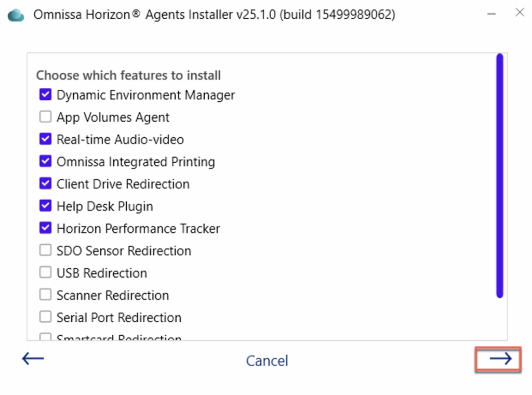Click the forward arrow to continue
Image resolution: width=532 pixels, height=395 pixels.
500,358
